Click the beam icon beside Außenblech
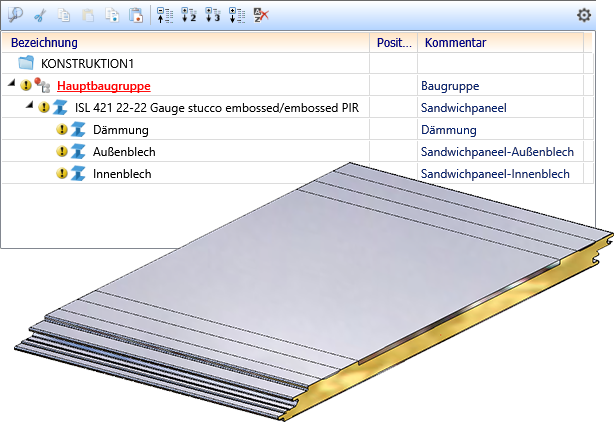This screenshot has width=614, height=422. point(78,151)
